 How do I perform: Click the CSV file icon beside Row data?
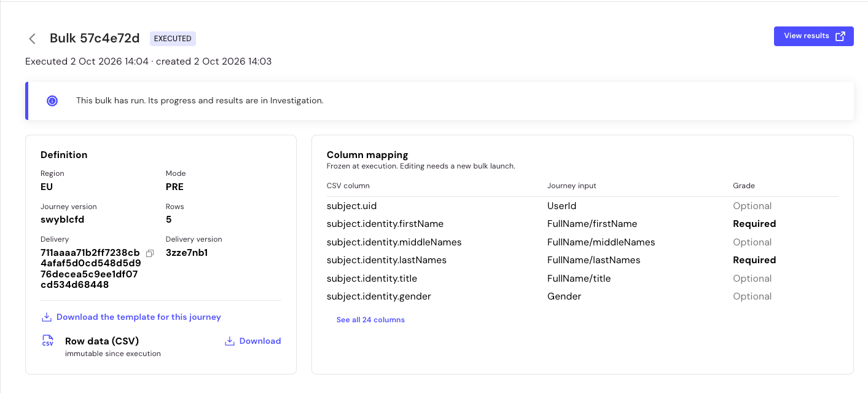click(x=48, y=341)
